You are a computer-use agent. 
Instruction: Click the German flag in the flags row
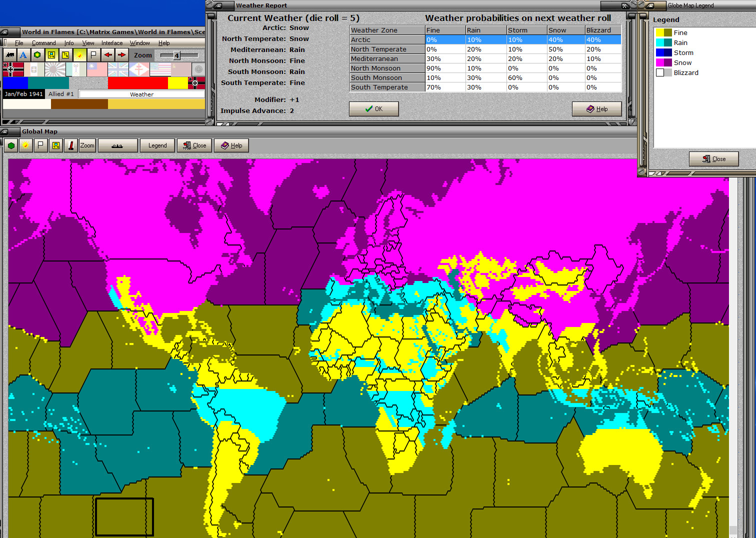[x=13, y=69]
